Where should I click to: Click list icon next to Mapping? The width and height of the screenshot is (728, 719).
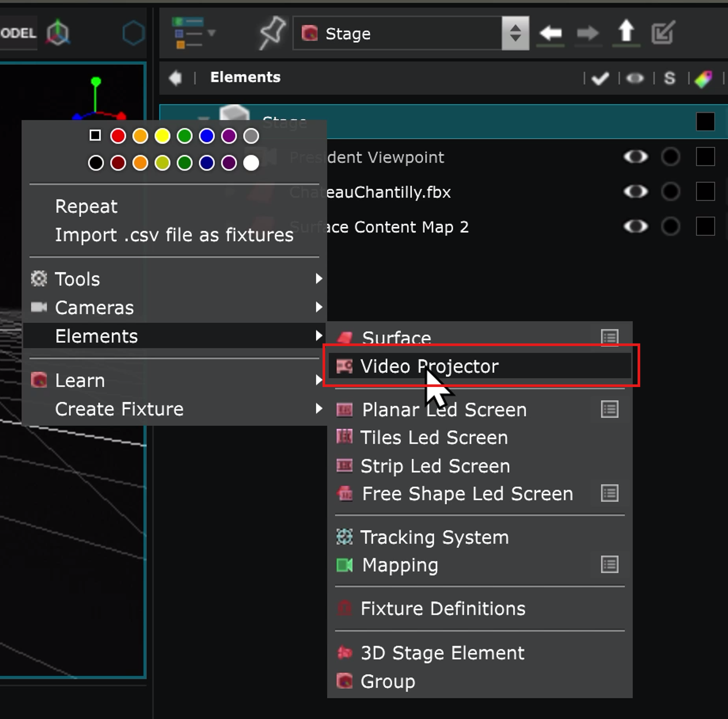pos(610,565)
